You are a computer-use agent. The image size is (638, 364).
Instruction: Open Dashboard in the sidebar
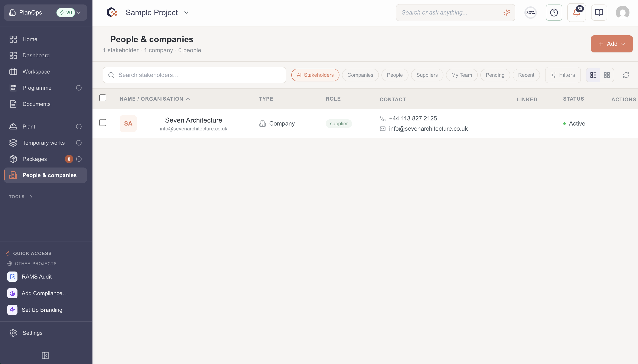pyautogui.click(x=45, y=55)
